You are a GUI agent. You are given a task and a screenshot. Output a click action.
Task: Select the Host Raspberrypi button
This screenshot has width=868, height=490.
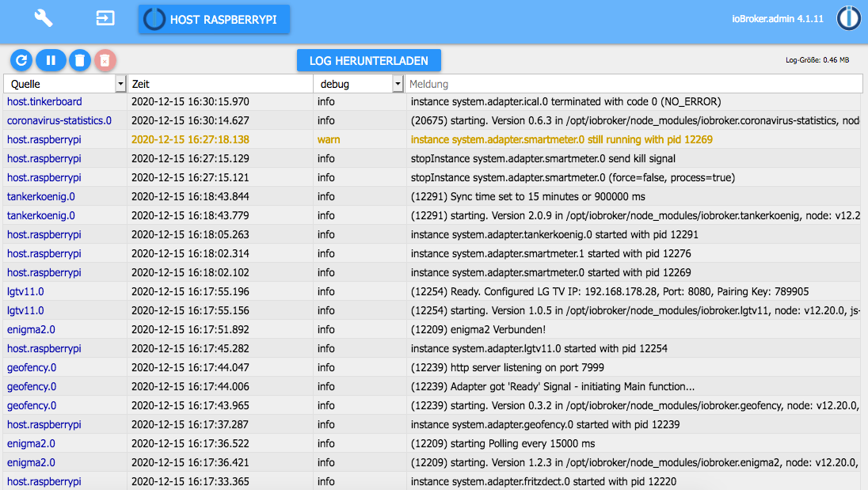214,20
